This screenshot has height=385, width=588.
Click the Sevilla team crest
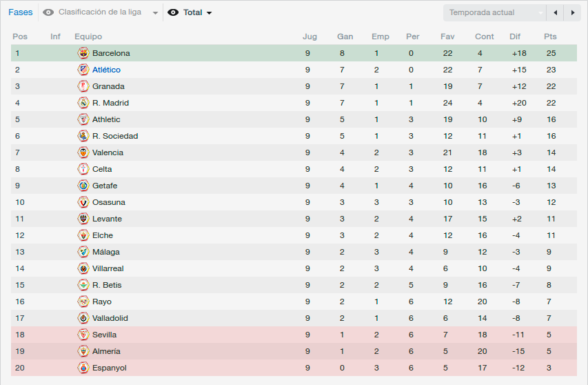coord(83,335)
